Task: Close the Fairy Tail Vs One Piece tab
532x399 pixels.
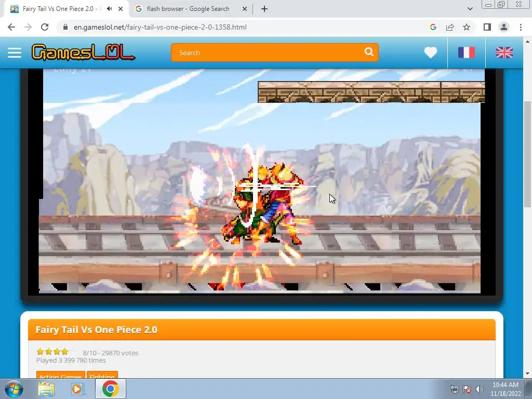Action: [121, 9]
